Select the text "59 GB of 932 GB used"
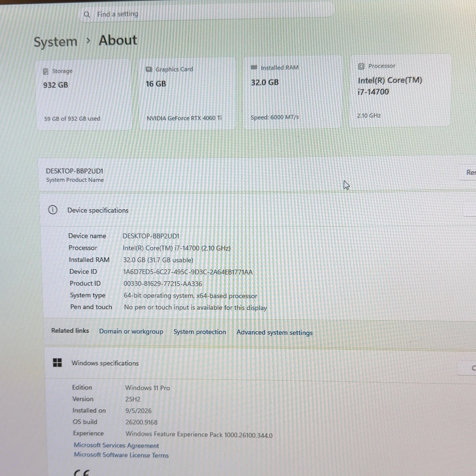 [72, 119]
